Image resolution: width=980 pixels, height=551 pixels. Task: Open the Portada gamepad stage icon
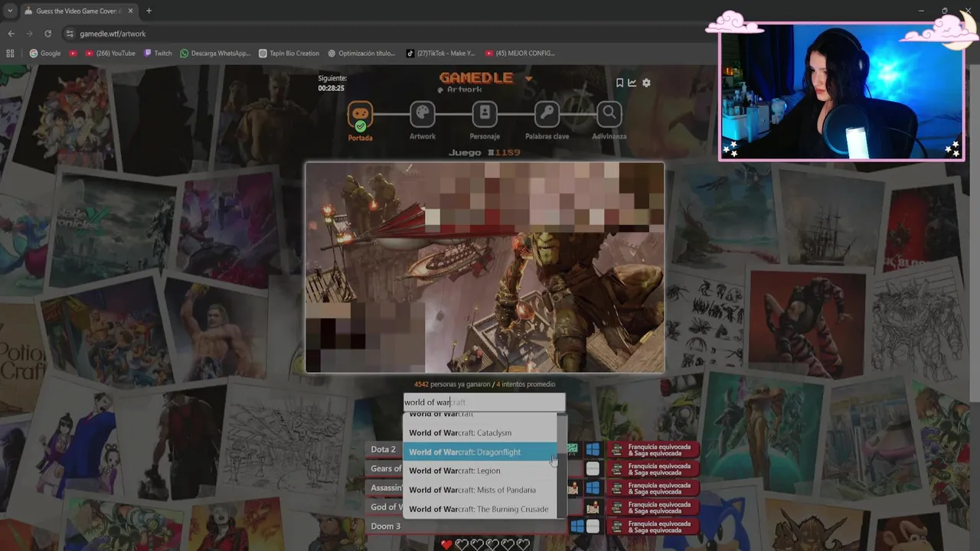[x=360, y=115]
